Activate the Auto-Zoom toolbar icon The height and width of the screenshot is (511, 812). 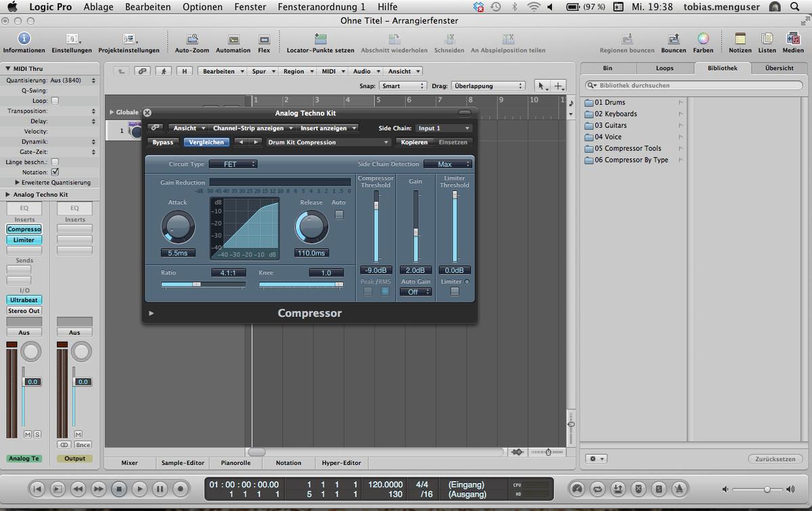[x=192, y=39]
